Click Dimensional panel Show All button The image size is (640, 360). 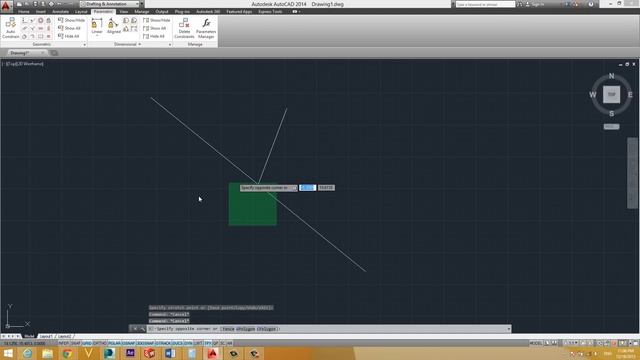pos(155,28)
